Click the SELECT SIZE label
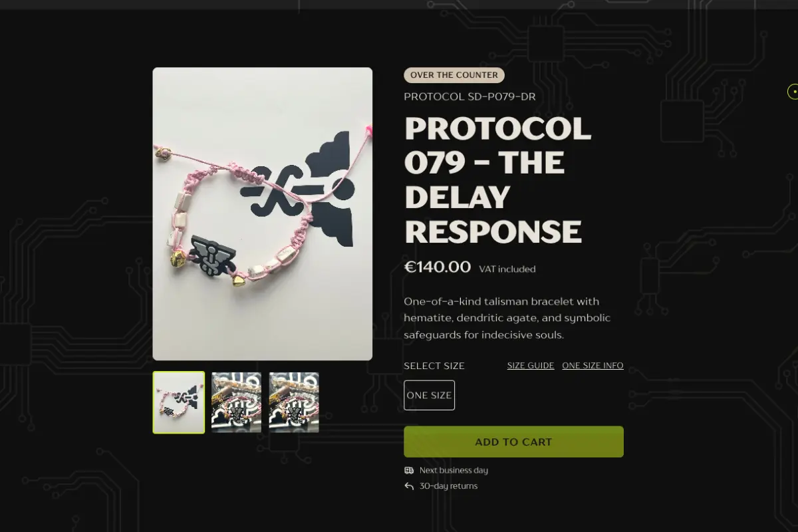 [434, 366]
